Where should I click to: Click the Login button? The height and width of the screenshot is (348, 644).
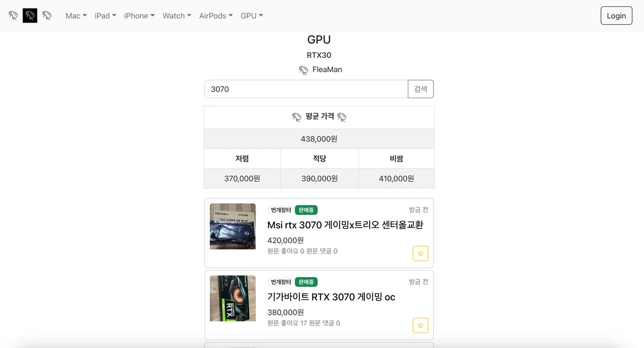coord(617,16)
